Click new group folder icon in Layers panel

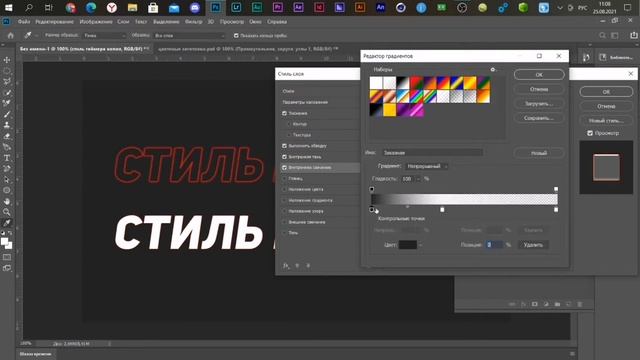pos(557,304)
